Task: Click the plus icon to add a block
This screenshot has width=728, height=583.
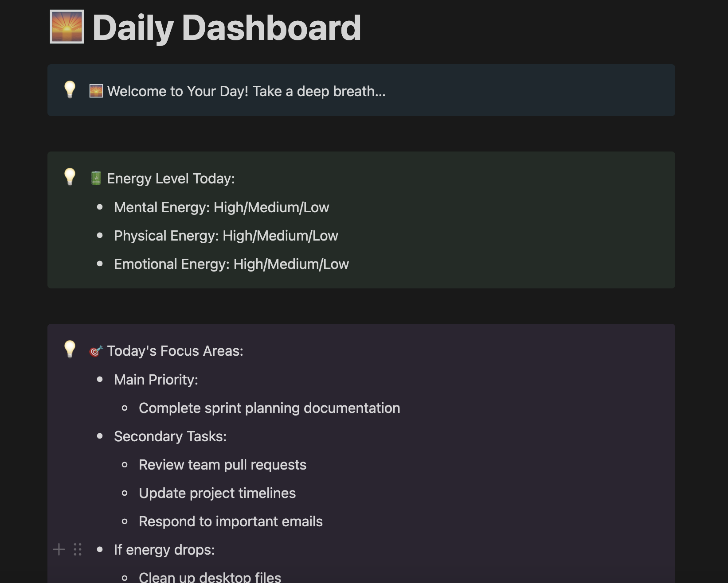Action: tap(59, 550)
